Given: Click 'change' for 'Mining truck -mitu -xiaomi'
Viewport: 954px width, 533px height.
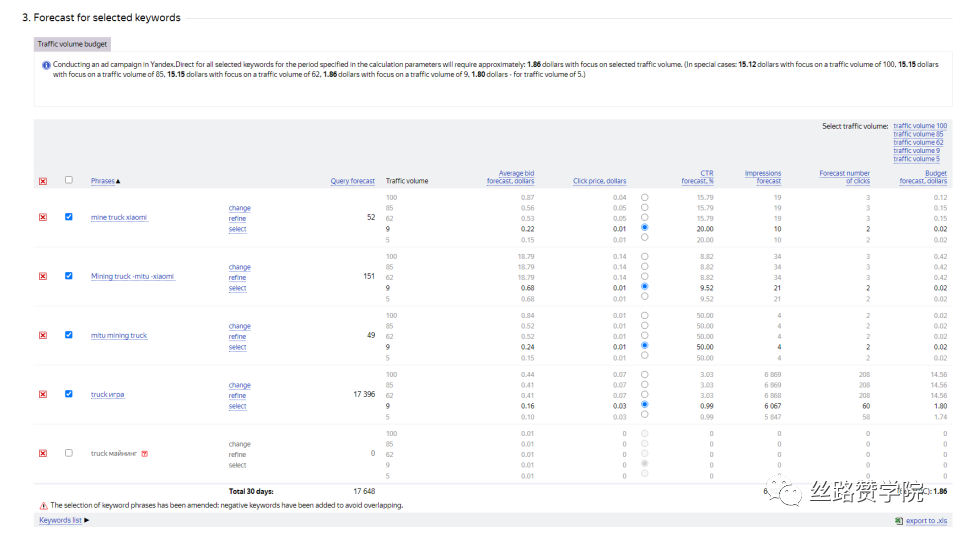Looking at the screenshot, I should (x=240, y=267).
